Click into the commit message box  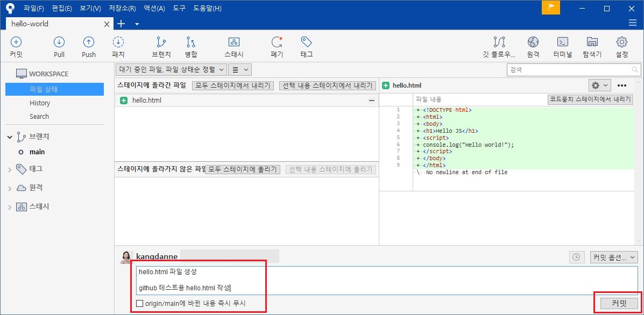[387, 280]
